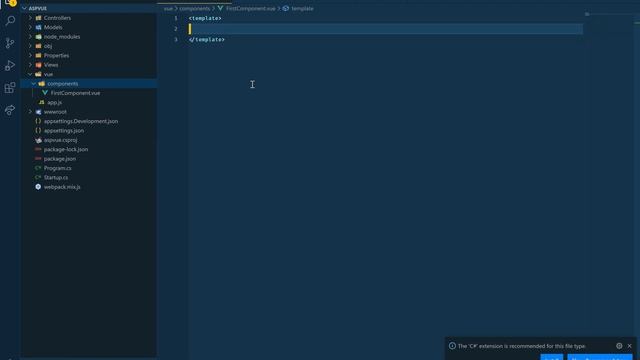Expand the Properties folder chevron
The image size is (640, 360).
(x=30, y=56)
